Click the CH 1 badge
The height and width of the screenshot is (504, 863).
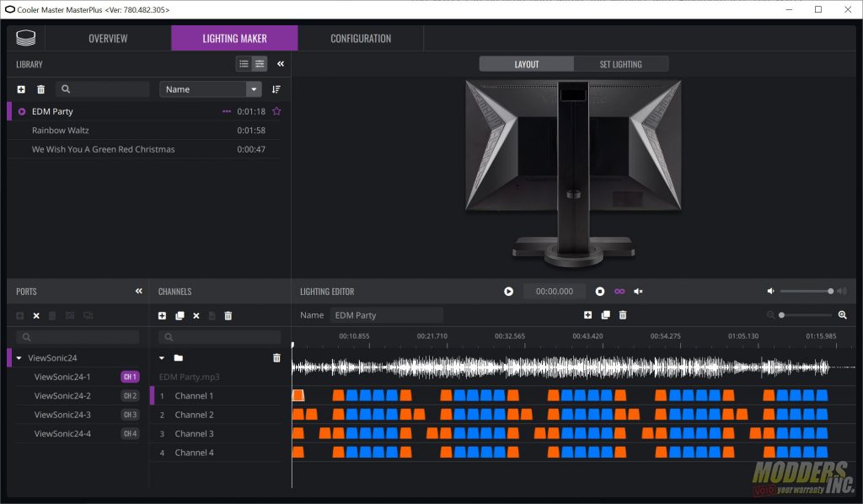130,377
